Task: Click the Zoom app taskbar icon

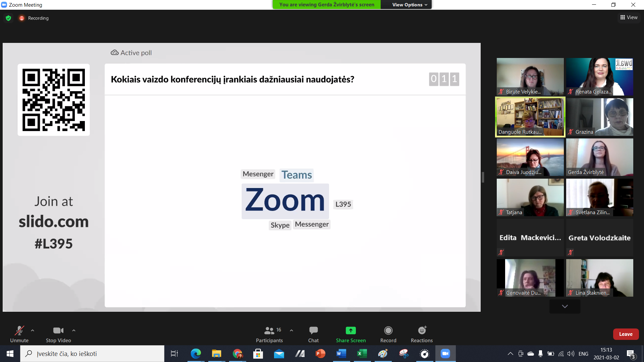Action: 445,354
